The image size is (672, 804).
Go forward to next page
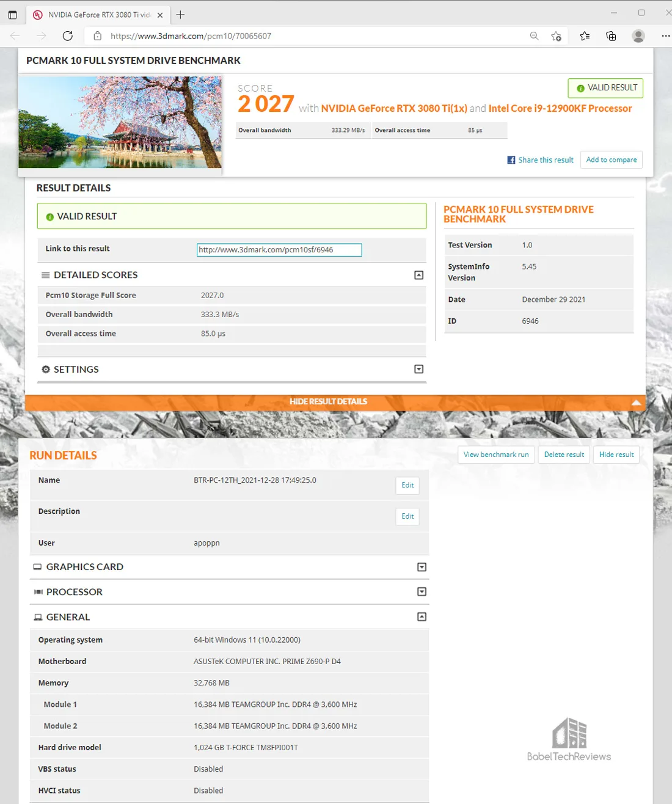click(42, 36)
